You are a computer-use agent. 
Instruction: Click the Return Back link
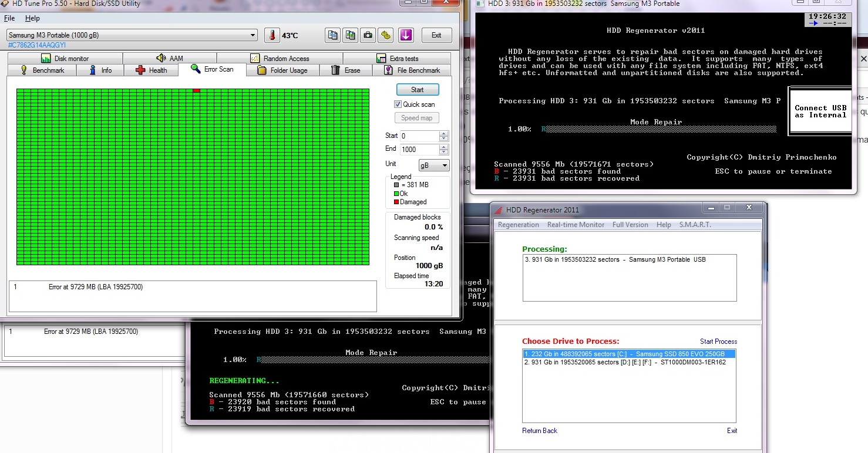[540, 431]
